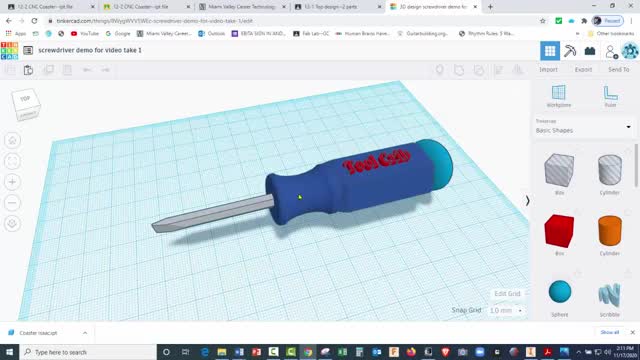
Task: Open the Blocks pickaxe mode icon
Action: point(570,51)
